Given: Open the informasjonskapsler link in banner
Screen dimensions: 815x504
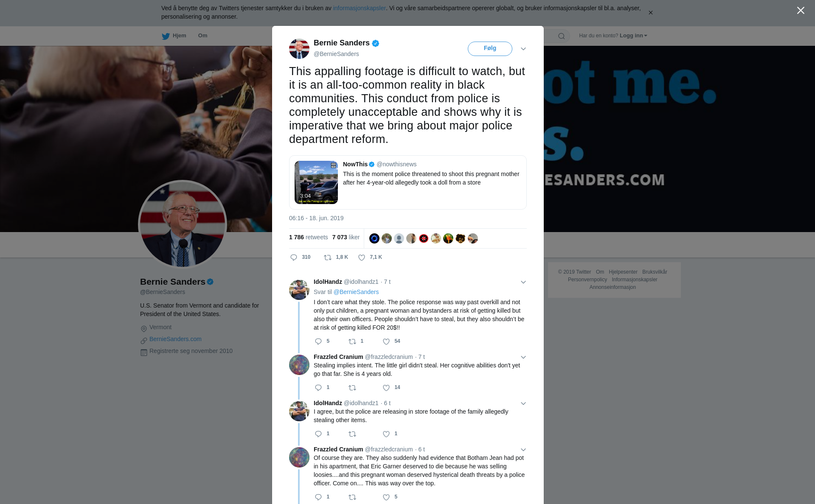Looking at the screenshot, I should [x=359, y=8].
